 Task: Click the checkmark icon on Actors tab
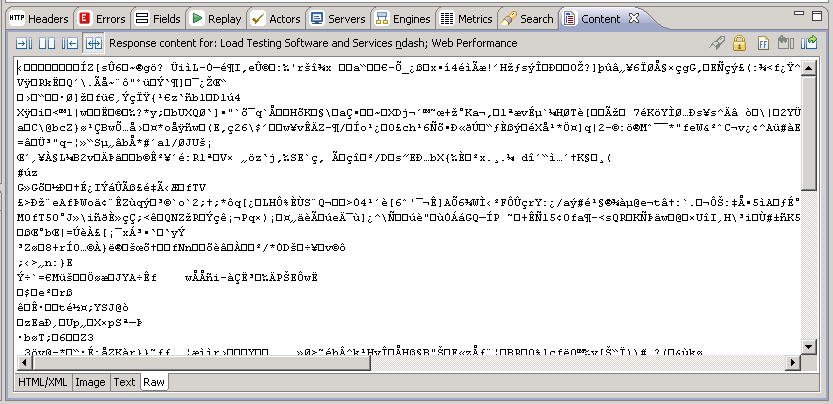pyautogui.click(x=258, y=19)
